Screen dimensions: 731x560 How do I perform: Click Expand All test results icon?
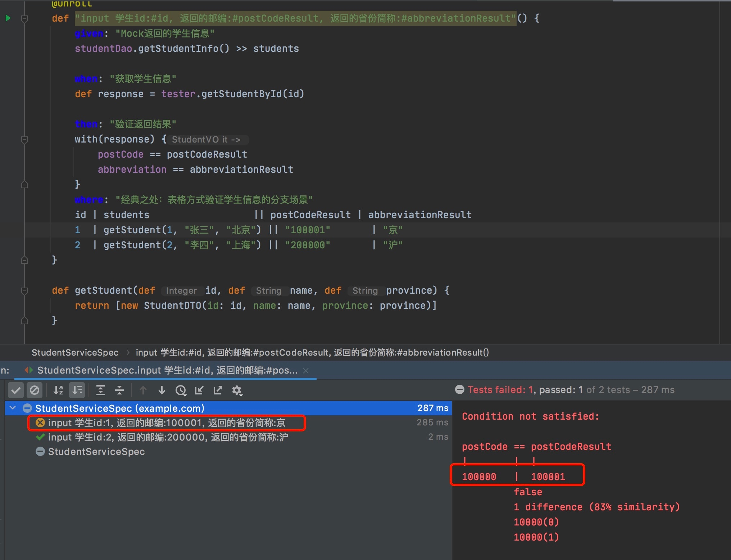(101, 390)
